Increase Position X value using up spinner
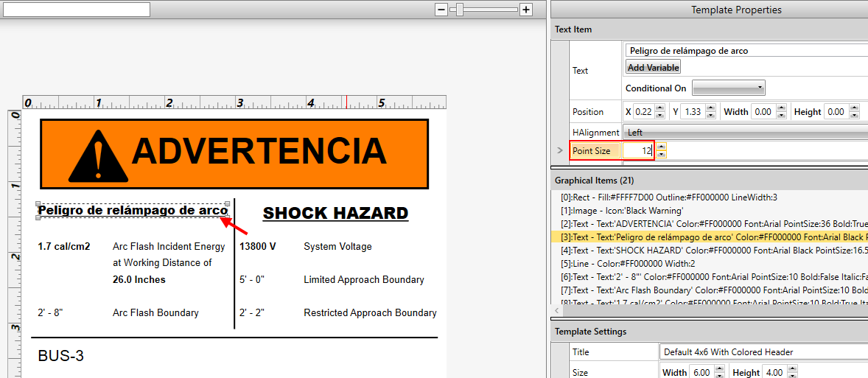 pyautogui.click(x=660, y=108)
